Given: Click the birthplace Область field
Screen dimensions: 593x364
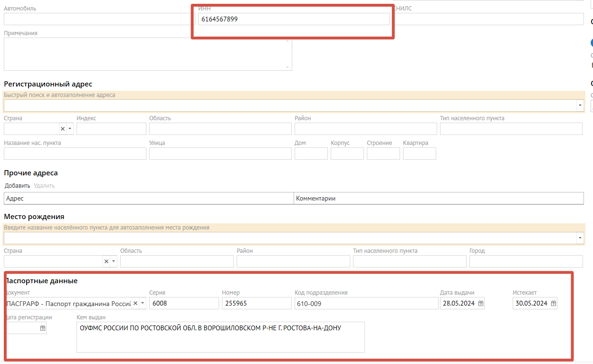Looking at the screenshot, I should point(177,261).
